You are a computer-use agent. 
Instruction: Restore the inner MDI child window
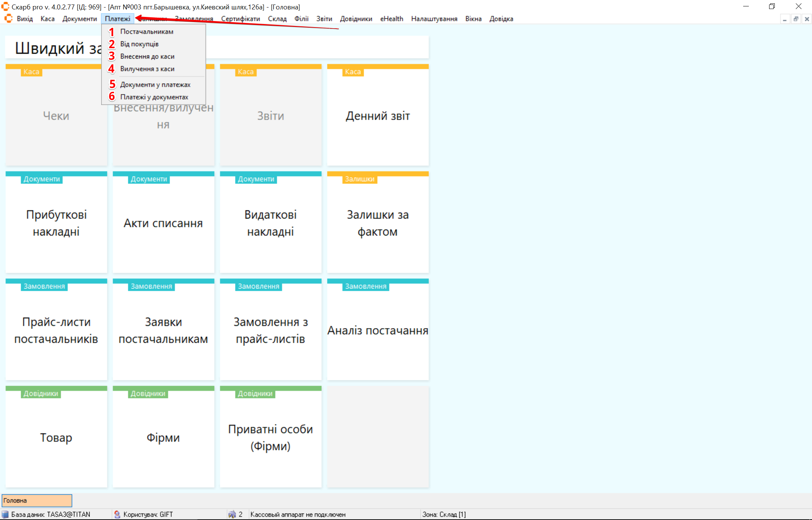(x=796, y=19)
